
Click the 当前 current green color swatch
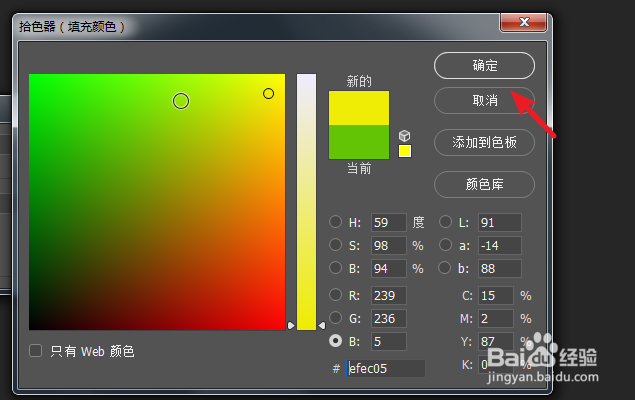click(358, 142)
